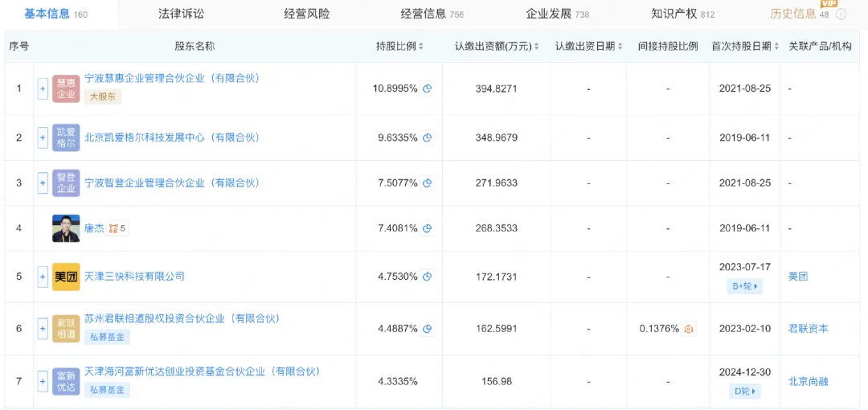The width and height of the screenshot is (868, 410).
Task: Click 慧惠企业 shareholder logo
Action: click(66, 88)
